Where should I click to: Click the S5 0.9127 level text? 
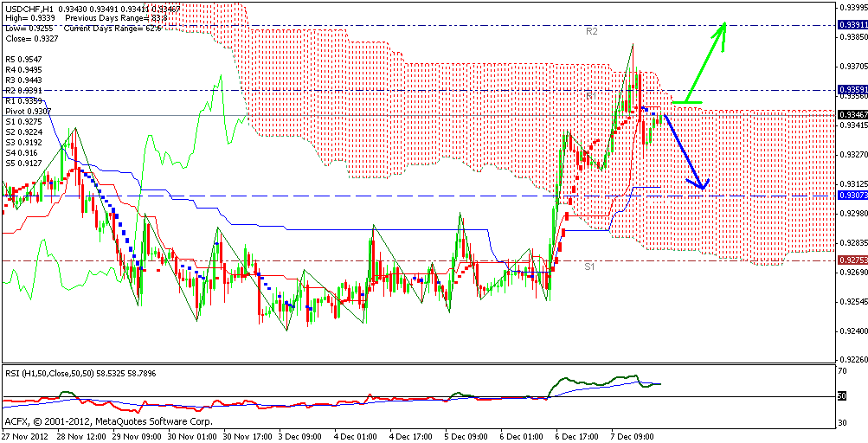coord(23,163)
